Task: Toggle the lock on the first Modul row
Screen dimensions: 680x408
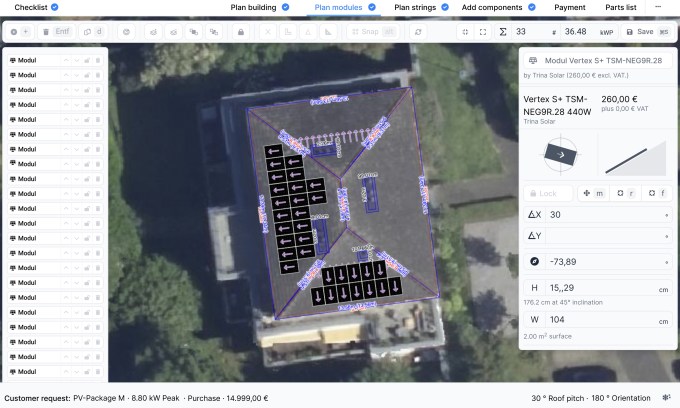Action: point(87,61)
